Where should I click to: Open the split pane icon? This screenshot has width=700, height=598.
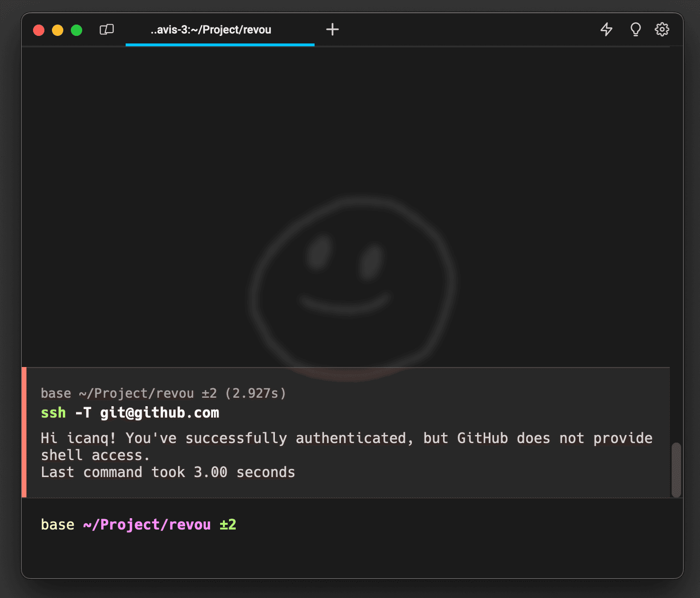(107, 30)
